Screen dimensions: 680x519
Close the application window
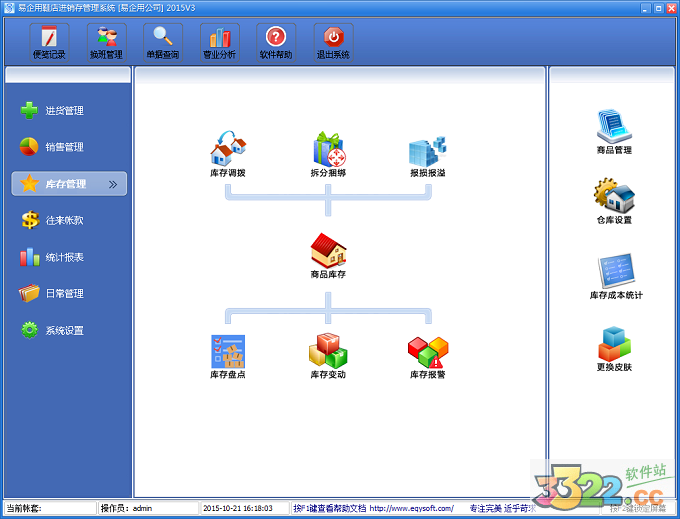671,8
